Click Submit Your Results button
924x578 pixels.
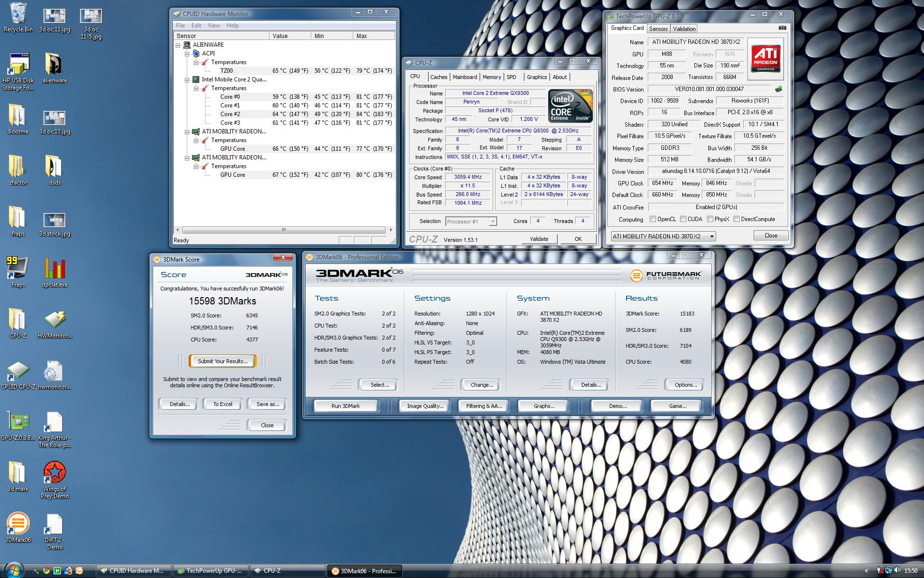(222, 361)
